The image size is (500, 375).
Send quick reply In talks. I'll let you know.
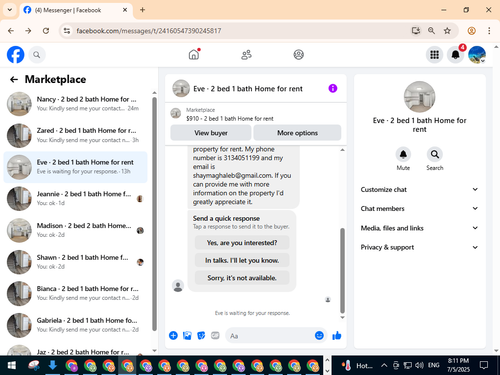point(242,260)
